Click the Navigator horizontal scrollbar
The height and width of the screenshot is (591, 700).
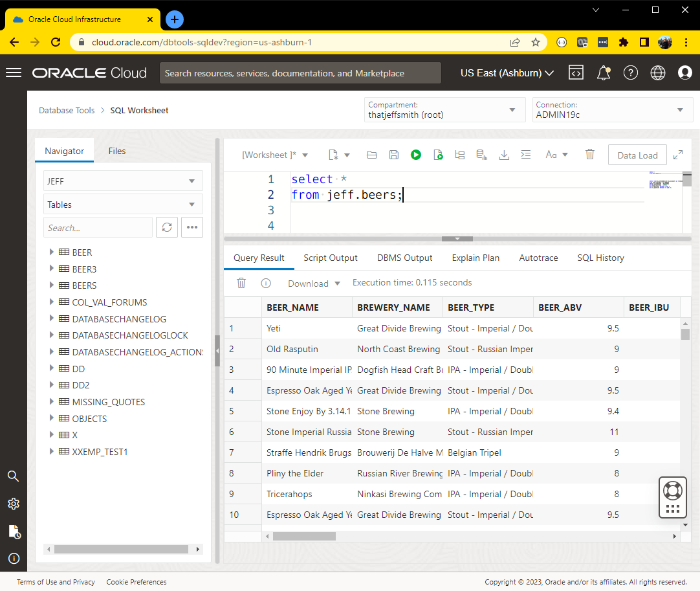[x=121, y=549]
